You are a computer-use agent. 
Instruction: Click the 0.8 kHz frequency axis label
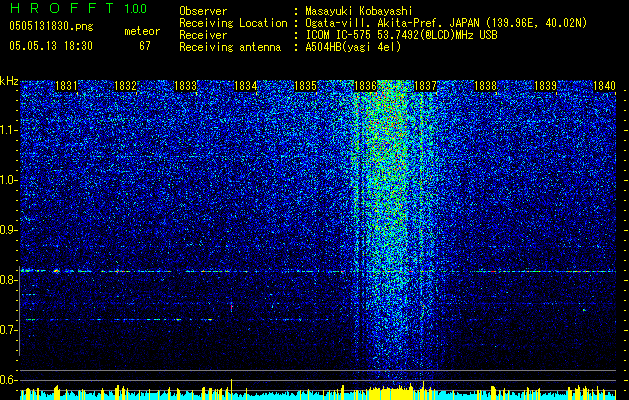9,280
